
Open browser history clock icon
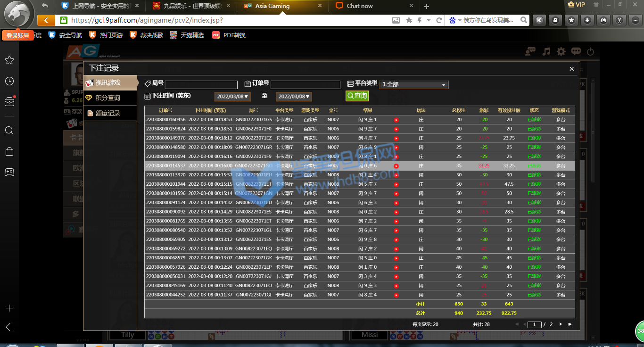[x=9, y=81]
